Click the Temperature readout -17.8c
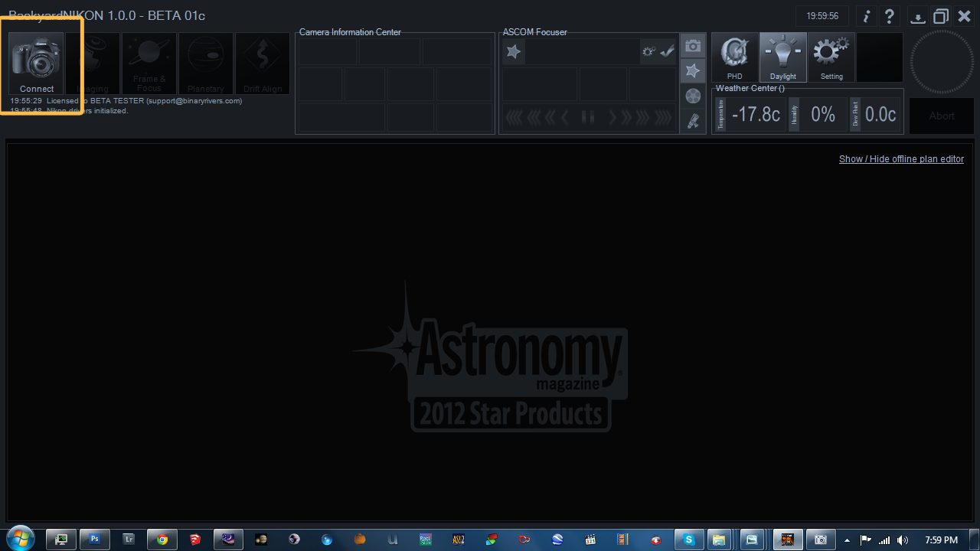 756,115
